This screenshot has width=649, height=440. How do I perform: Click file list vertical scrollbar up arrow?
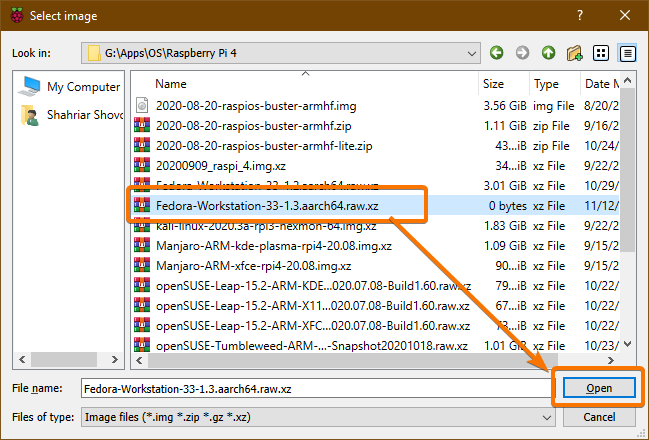(x=627, y=81)
